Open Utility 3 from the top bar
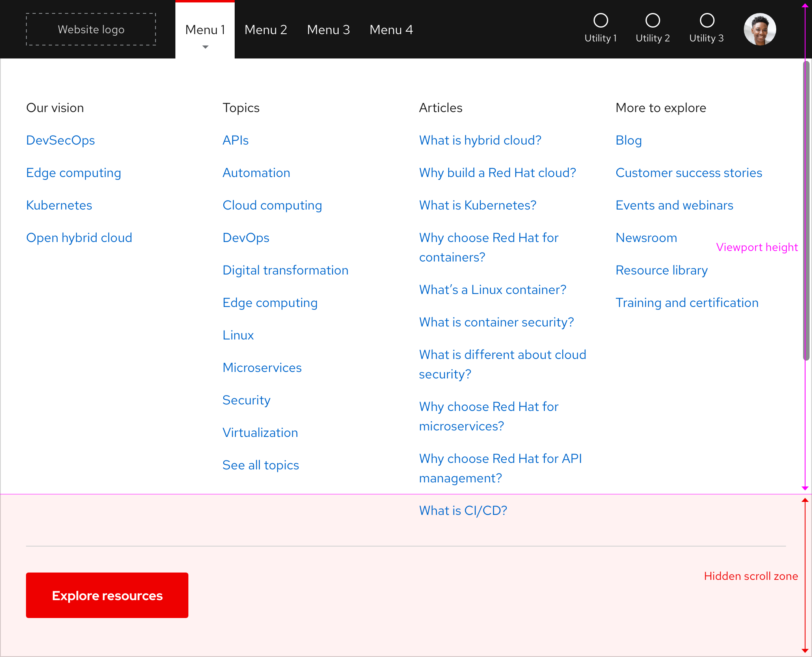This screenshot has height=657, width=812. point(706,28)
